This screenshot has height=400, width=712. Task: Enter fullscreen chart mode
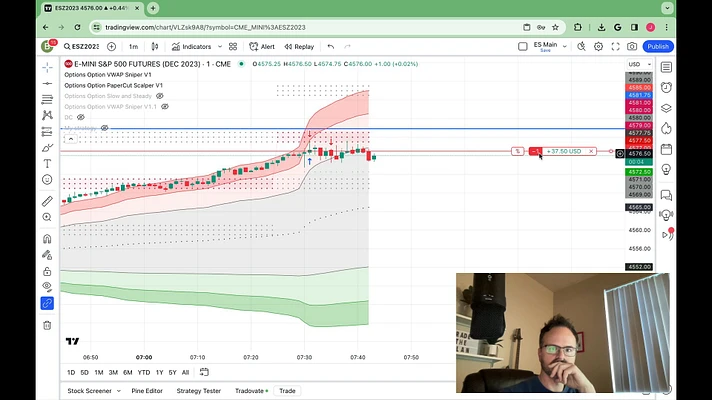(x=615, y=47)
